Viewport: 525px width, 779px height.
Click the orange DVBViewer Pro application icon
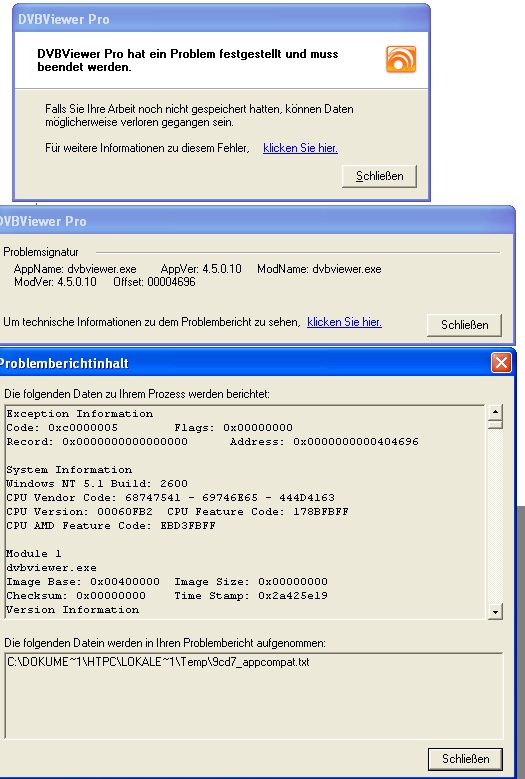[x=401, y=59]
